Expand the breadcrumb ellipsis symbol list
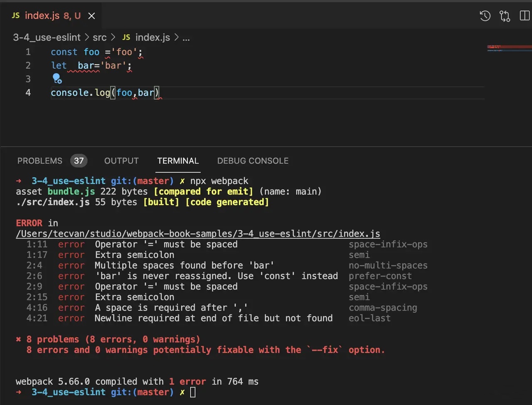This screenshot has height=405, width=532. (x=186, y=37)
